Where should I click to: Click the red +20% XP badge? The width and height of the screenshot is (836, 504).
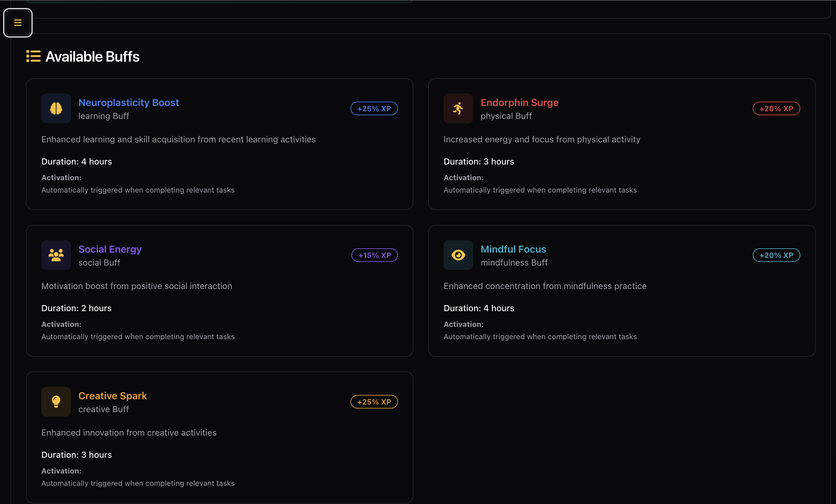776,108
